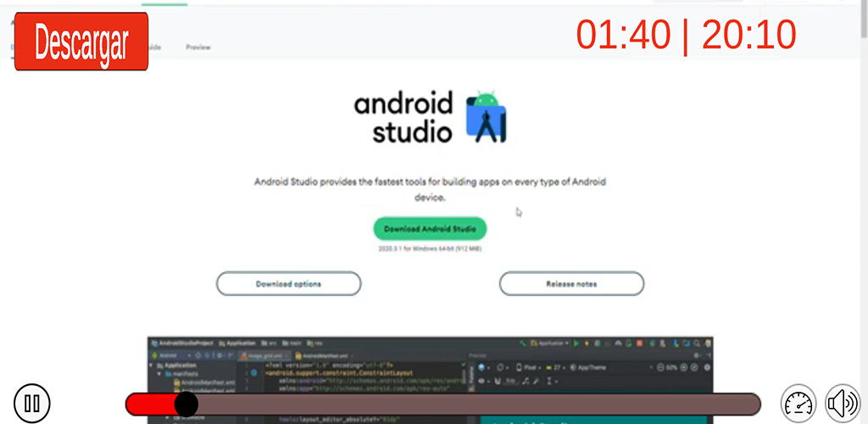The height and width of the screenshot is (424, 868).
Task: Switch to the Preview tab
Action: pos(198,47)
